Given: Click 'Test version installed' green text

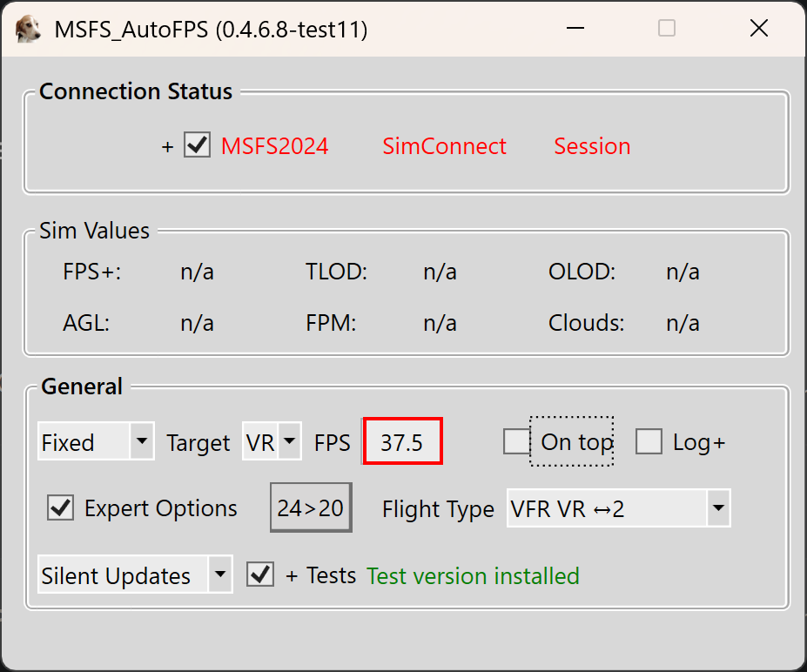Looking at the screenshot, I should [x=473, y=575].
